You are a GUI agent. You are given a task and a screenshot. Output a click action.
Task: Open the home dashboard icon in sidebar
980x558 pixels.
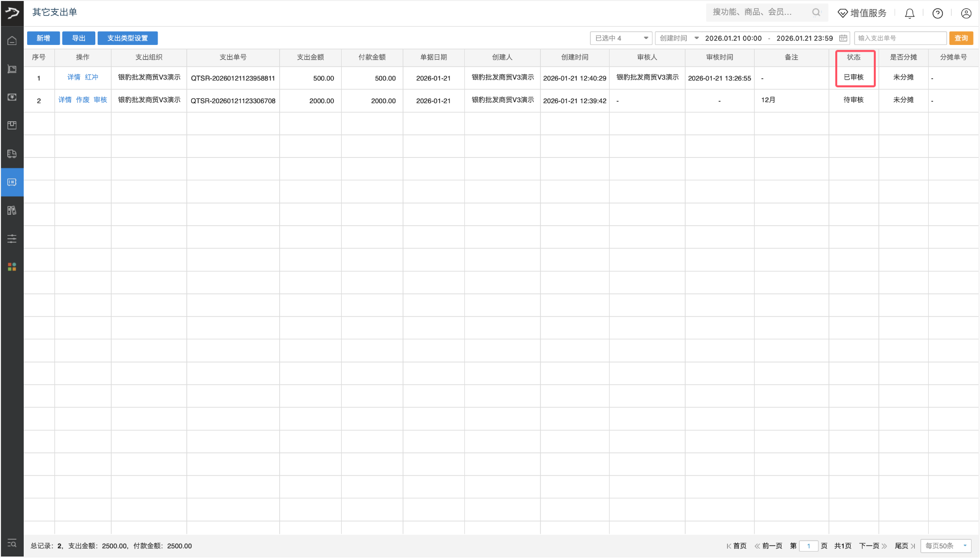[x=12, y=40]
